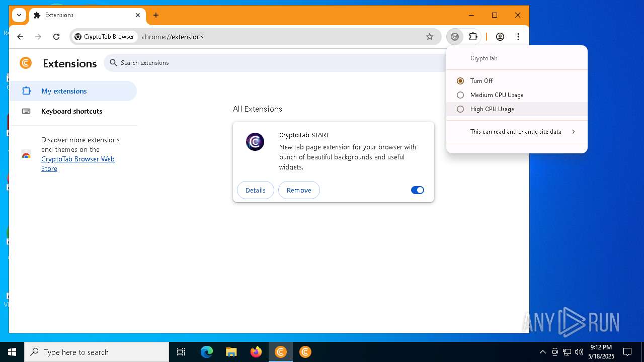Toggle CryptoTab START extension off
The height and width of the screenshot is (362, 644).
(418, 190)
